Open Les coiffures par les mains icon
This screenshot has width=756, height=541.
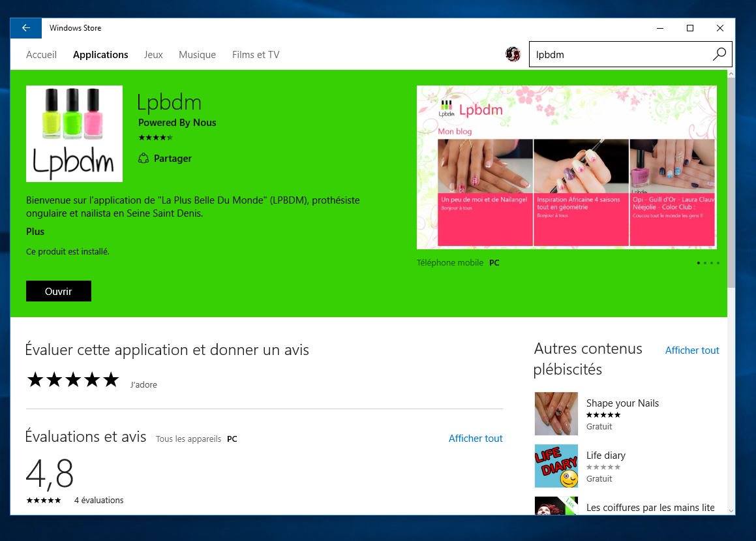556,505
